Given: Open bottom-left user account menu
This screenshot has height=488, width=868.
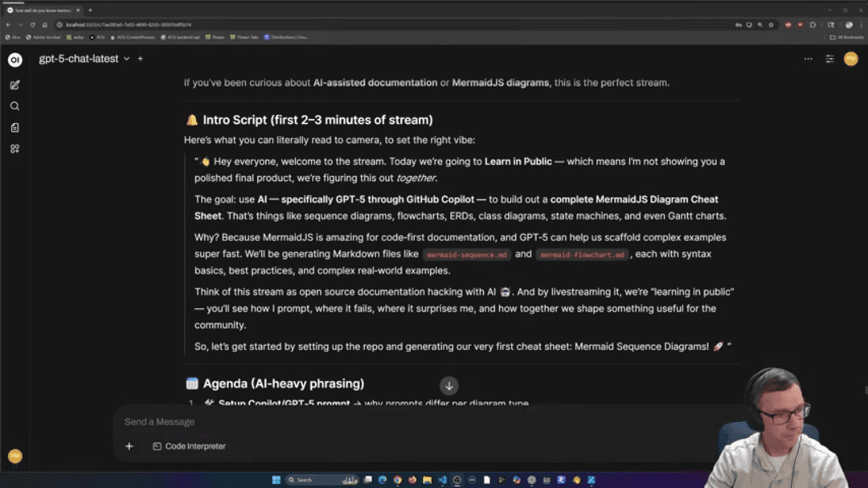Looking at the screenshot, I should 14,456.
